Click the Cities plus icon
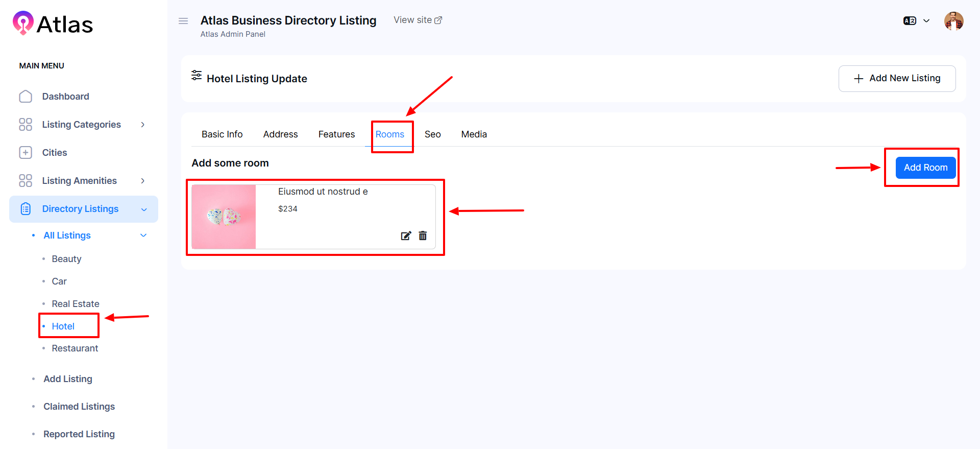 click(x=26, y=153)
